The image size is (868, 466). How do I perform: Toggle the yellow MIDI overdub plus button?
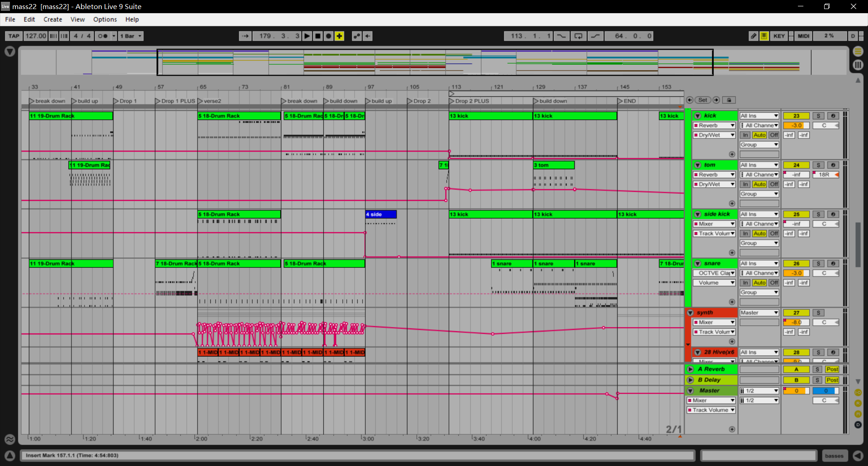pyautogui.click(x=340, y=36)
